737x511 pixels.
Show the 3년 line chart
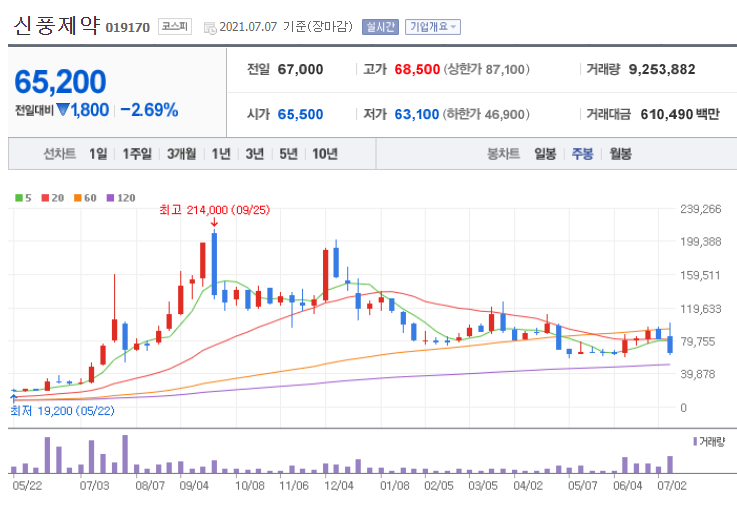point(255,154)
